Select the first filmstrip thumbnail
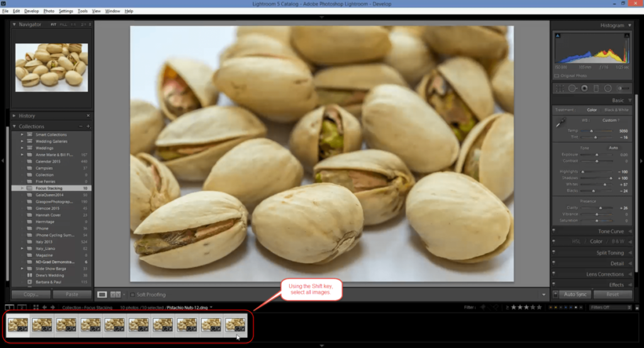644x348 pixels. coord(18,325)
